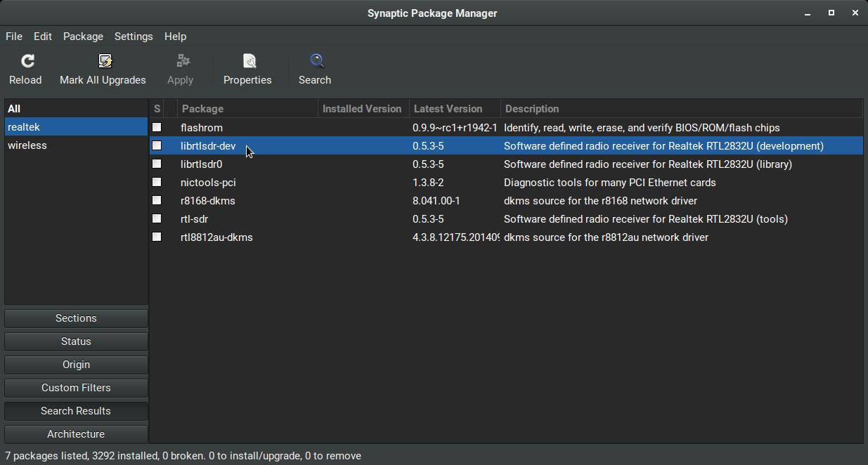Click the Reload toolbar icon
This screenshot has width=868, height=465.
point(27,62)
